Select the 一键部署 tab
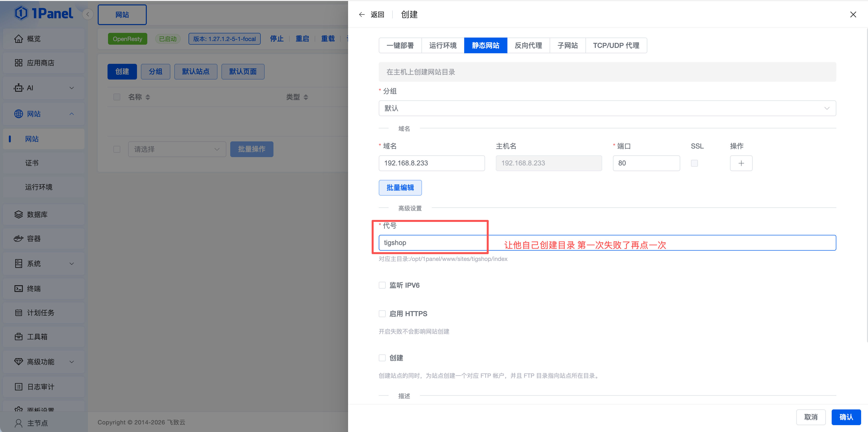This screenshot has height=432, width=868. pyautogui.click(x=400, y=45)
